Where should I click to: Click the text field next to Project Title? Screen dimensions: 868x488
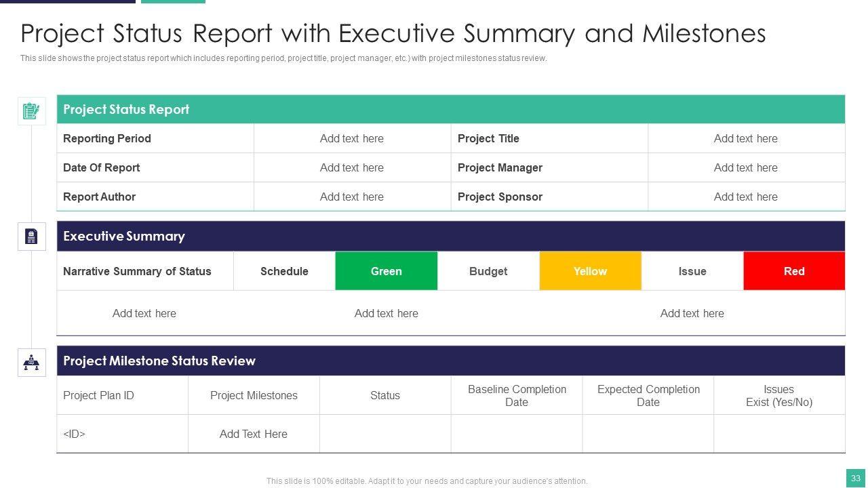click(x=745, y=139)
